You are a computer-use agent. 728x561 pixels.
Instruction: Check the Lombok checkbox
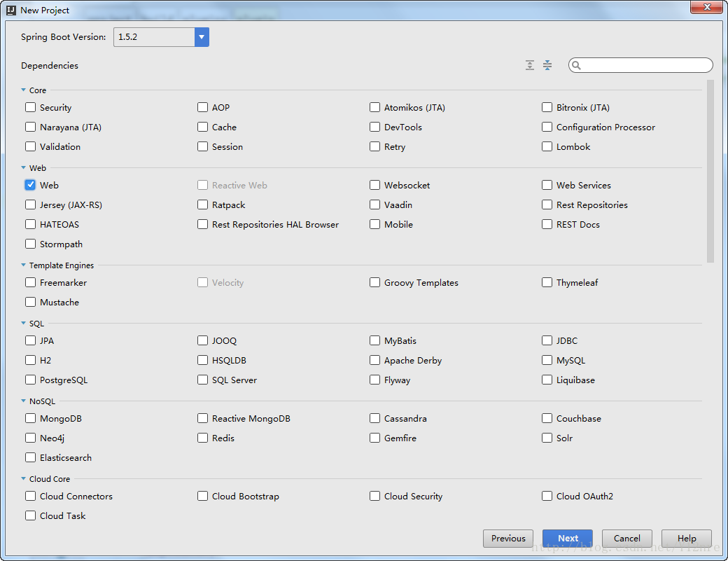click(x=547, y=146)
